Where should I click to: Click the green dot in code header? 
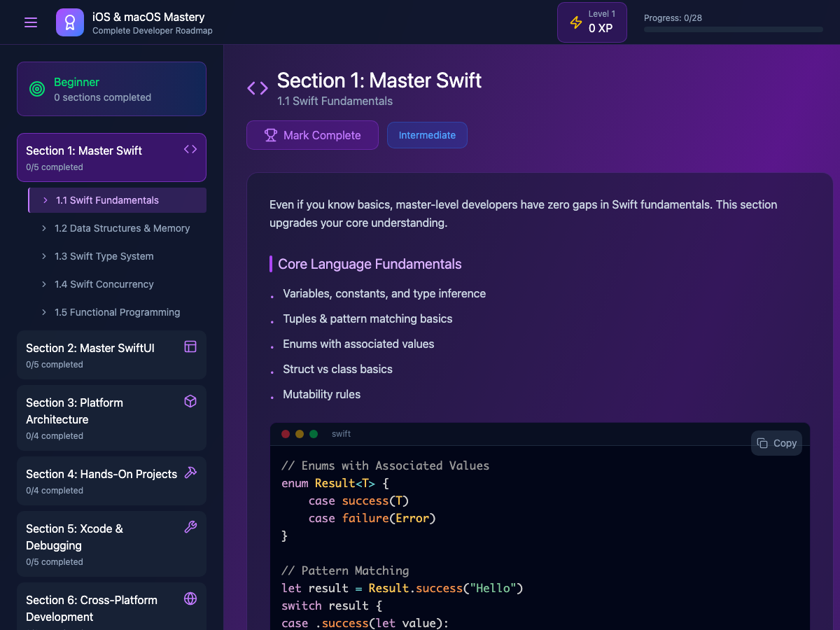click(x=314, y=434)
